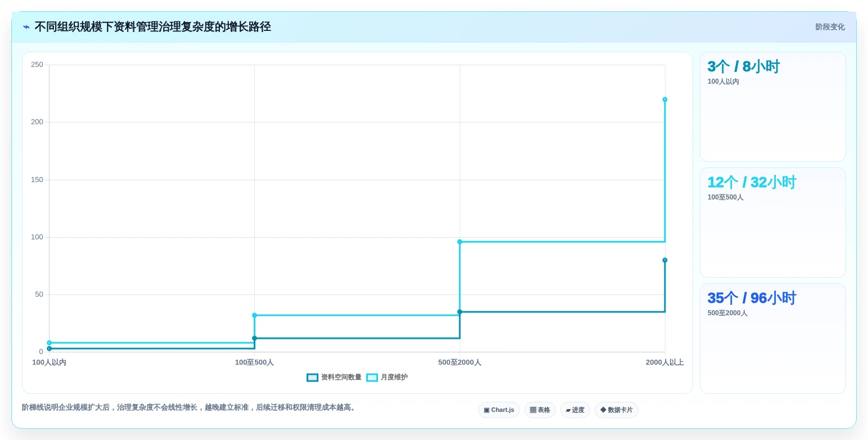Click the 月度维护 point at 100人以内 (8)

50,343
